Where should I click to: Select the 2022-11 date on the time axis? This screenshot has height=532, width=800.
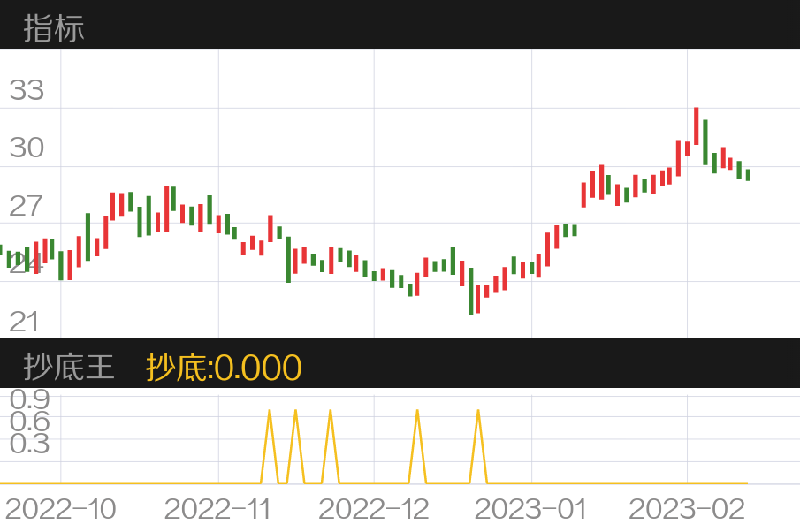tap(217, 509)
